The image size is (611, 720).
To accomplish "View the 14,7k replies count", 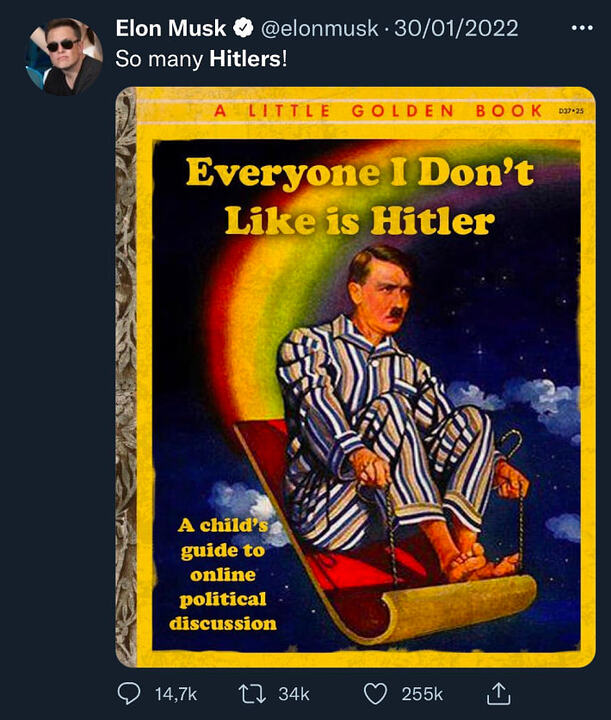I will 176,694.
